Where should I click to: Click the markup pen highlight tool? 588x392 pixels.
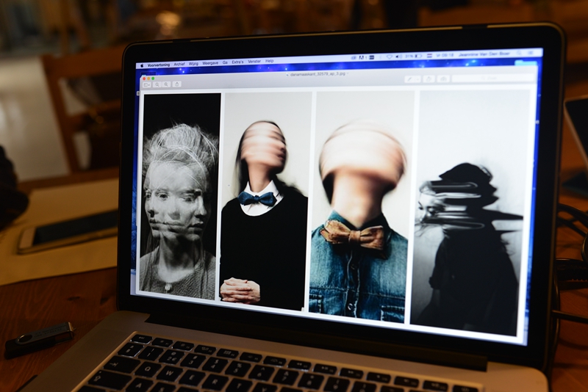[409, 79]
